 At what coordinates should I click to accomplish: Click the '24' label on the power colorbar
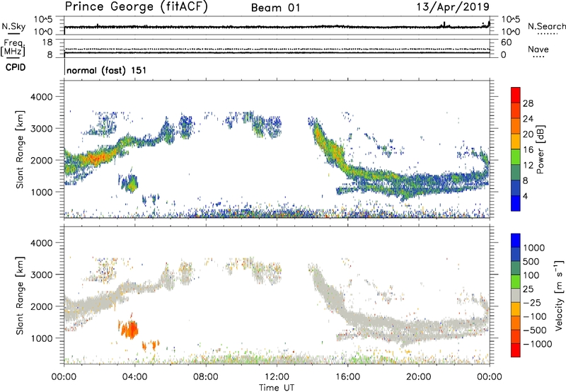click(528, 119)
